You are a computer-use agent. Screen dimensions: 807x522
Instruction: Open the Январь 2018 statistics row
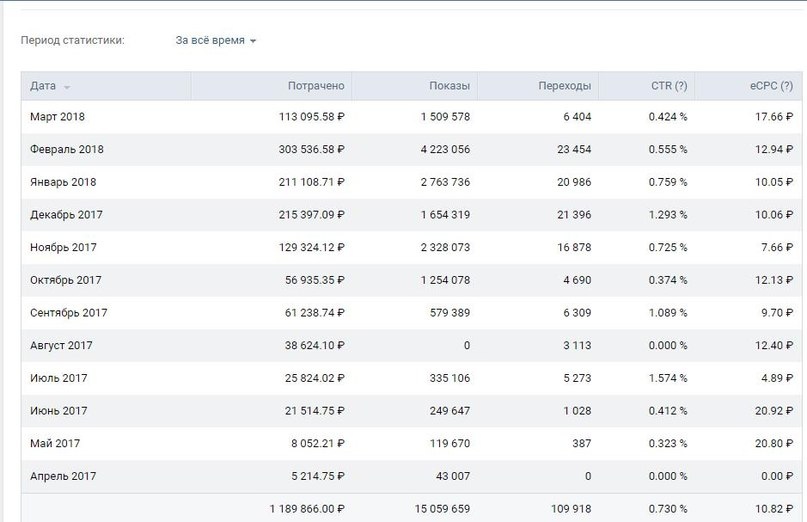point(411,182)
